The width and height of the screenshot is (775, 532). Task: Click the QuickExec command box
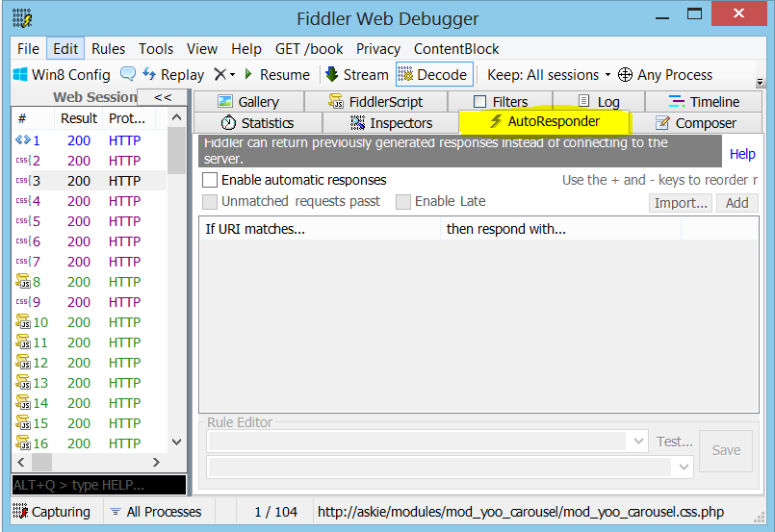pos(99,485)
